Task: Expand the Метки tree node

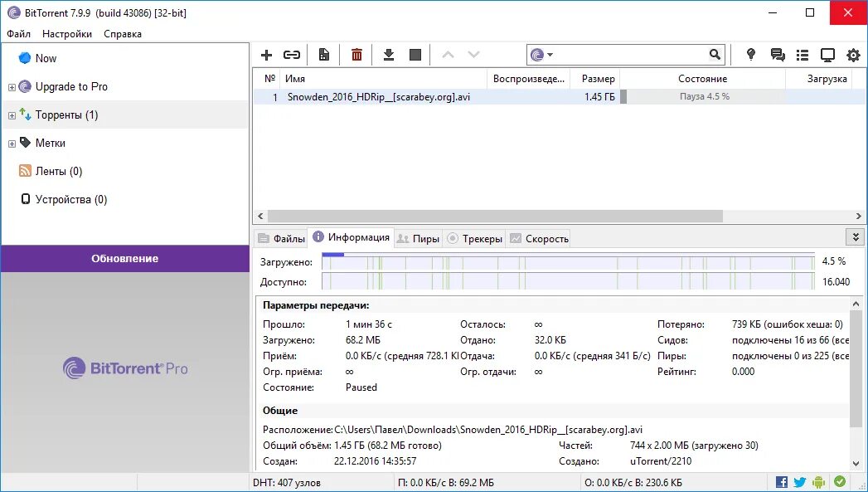Action: click(12, 144)
